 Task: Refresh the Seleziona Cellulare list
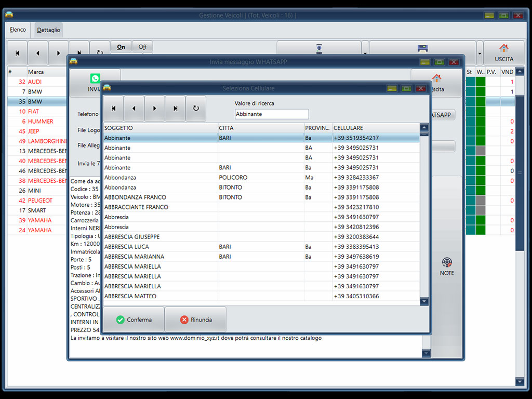pos(196,108)
